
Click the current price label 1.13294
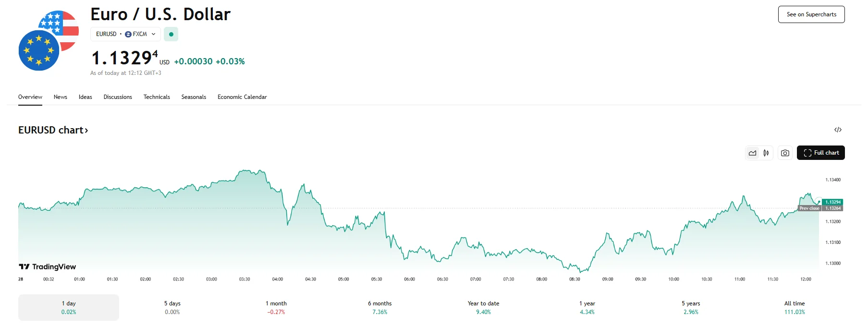(832, 202)
